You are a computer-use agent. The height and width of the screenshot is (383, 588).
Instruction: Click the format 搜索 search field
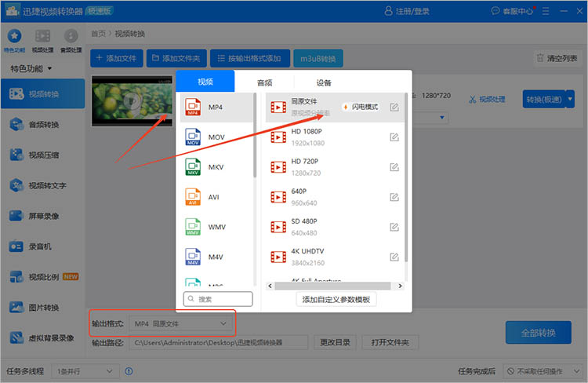coord(218,299)
